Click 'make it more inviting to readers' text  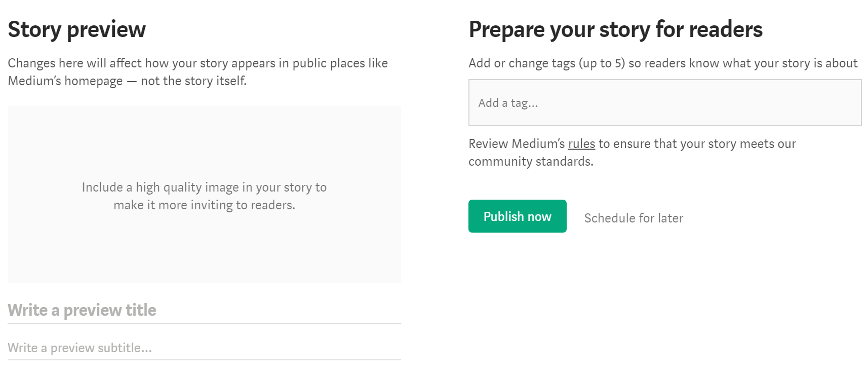[x=204, y=205]
